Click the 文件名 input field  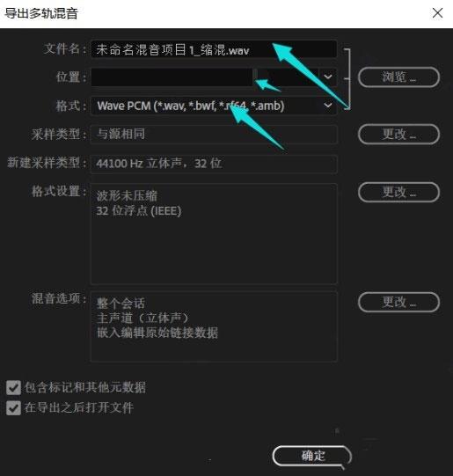click(x=214, y=49)
